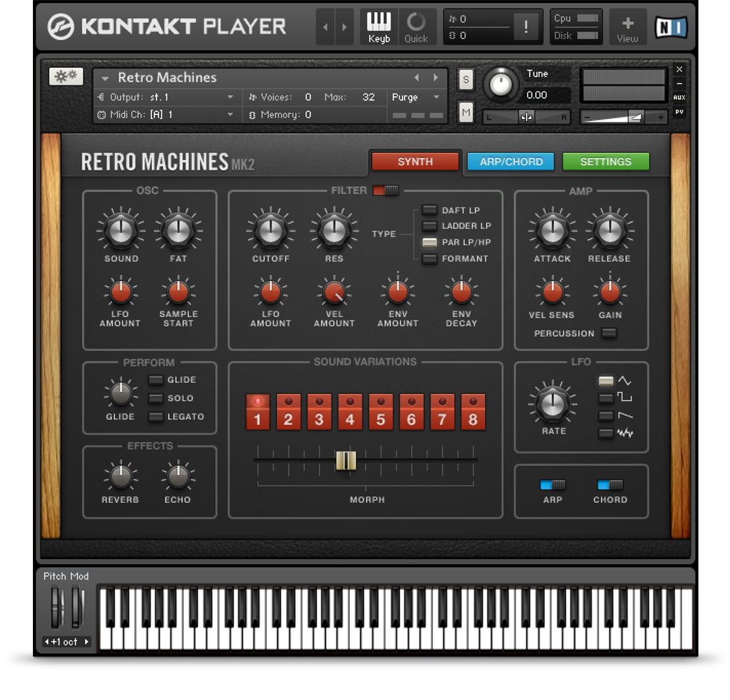Select sine LFO waveform
The height and width of the screenshot is (700, 730).
pyautogui.click(x=606, y=381)
